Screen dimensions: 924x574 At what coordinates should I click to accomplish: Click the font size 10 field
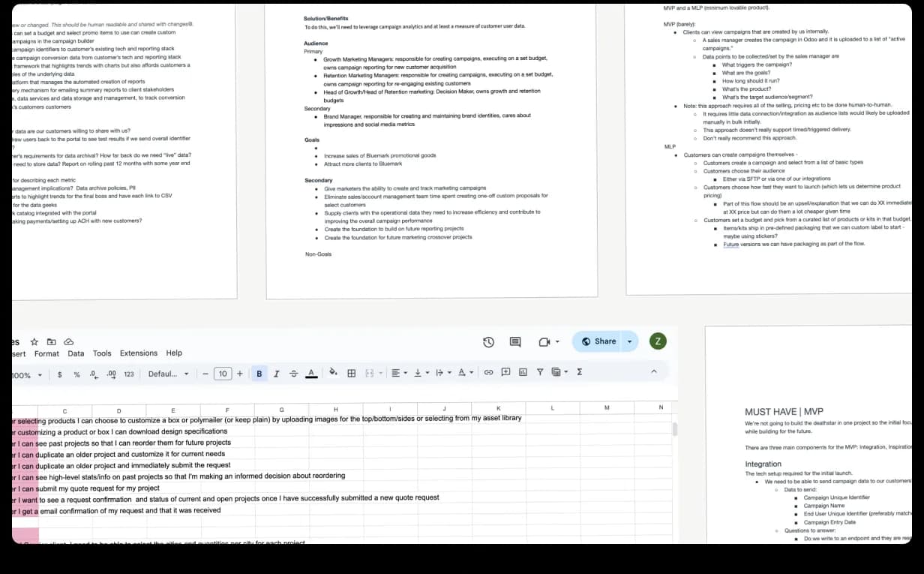(x=223, y=374)
